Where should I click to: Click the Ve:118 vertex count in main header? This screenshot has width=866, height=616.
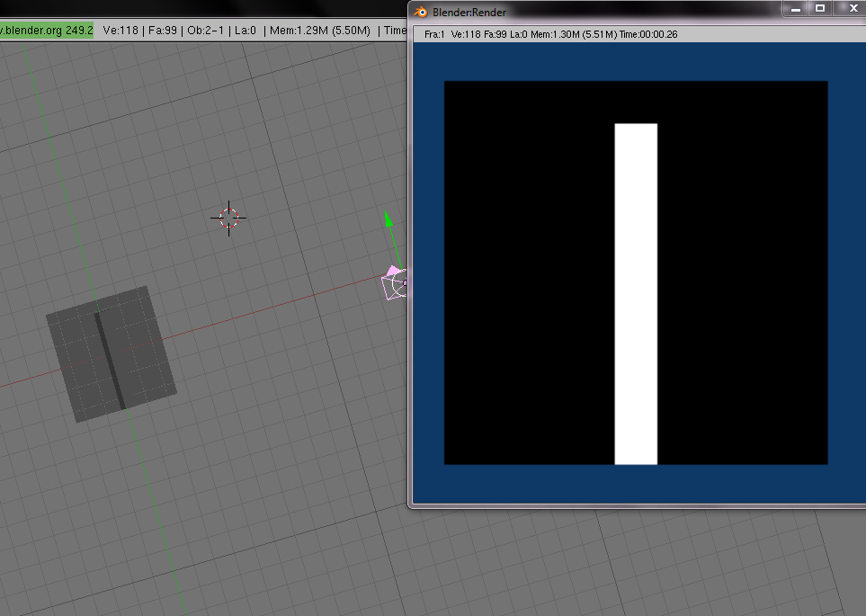121,31
